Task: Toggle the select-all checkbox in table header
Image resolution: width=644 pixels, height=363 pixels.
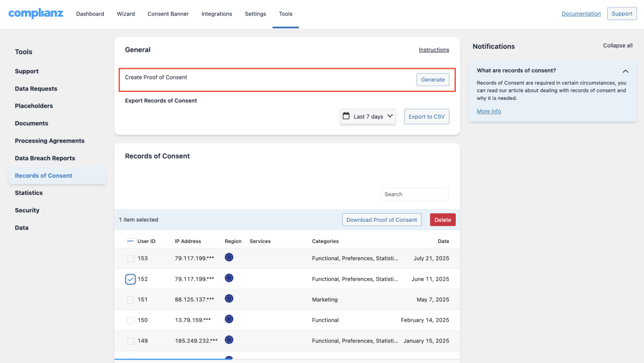Action: point(130,241)
